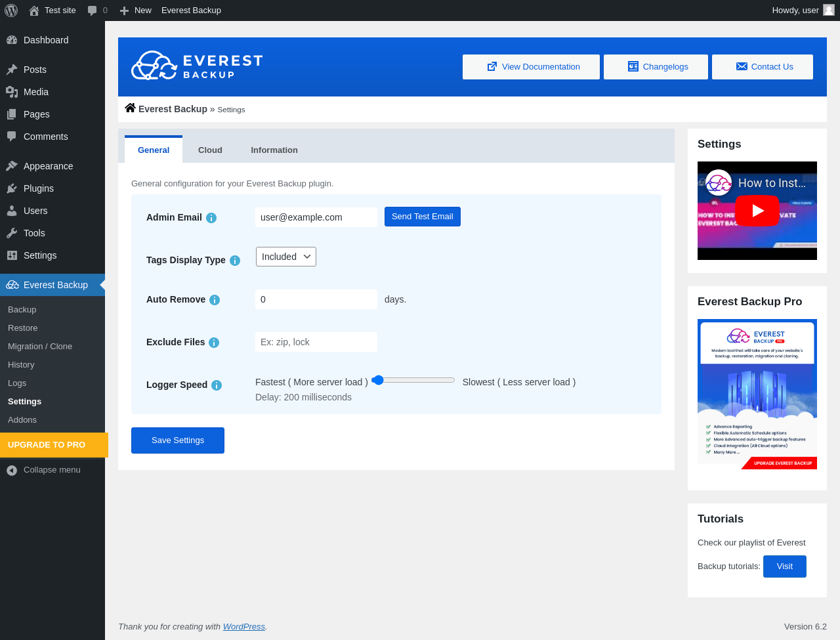Open the Changelogs button

656,67
